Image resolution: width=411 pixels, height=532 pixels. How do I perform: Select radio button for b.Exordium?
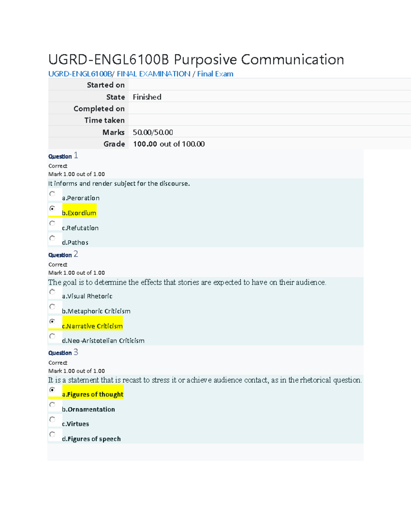pyautogui.click(x=52, y=209)
